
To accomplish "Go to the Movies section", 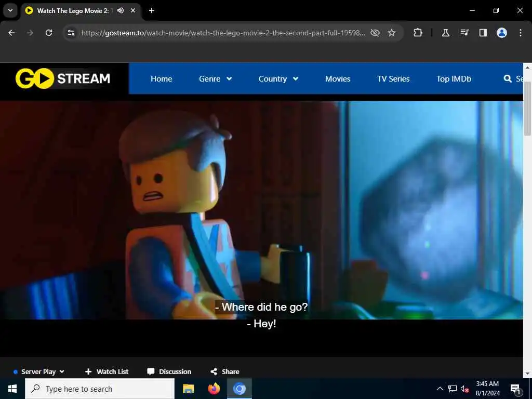I will coord(338,79).
